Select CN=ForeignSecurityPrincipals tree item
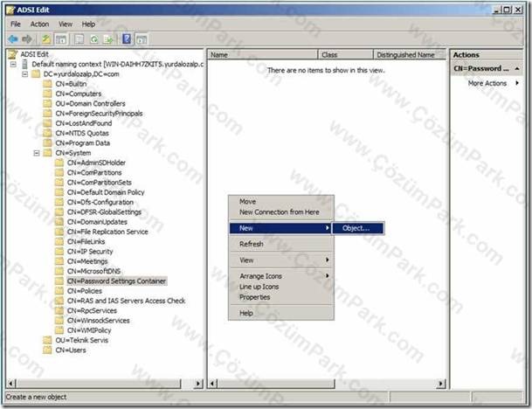 [99, 114]
